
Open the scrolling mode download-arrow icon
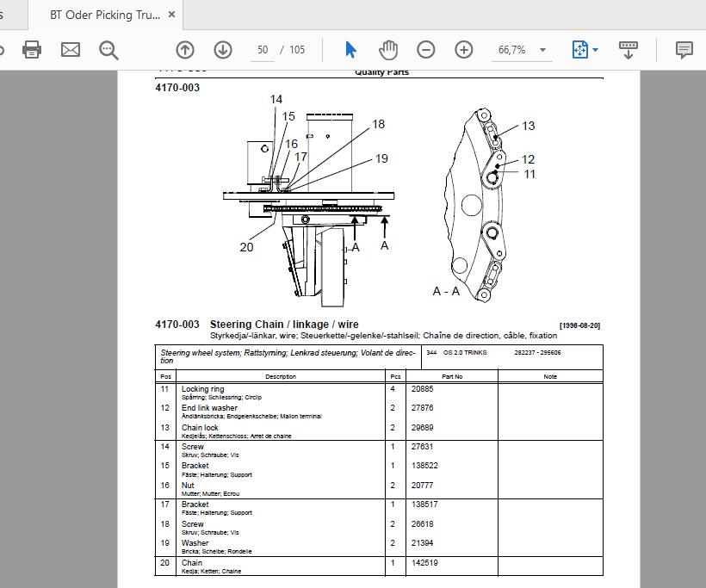point(629,50)
